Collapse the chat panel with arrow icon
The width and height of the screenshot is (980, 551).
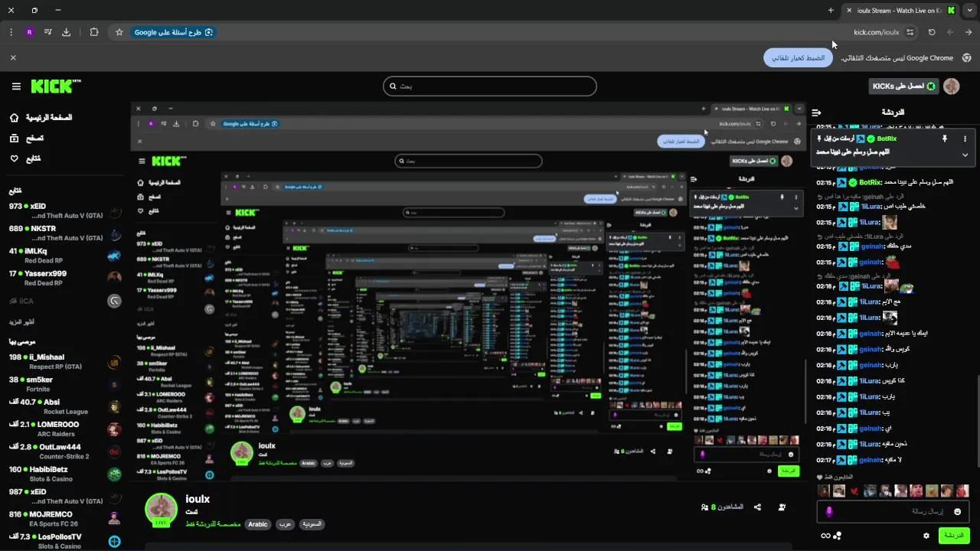click(x=817, y=112)
